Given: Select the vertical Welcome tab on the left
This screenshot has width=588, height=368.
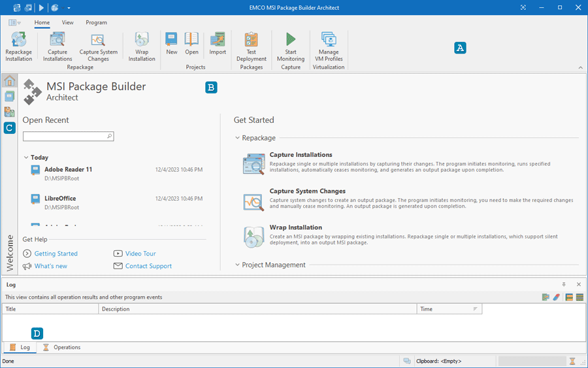Looking at the screenshot, I should [x=10, y=253].
